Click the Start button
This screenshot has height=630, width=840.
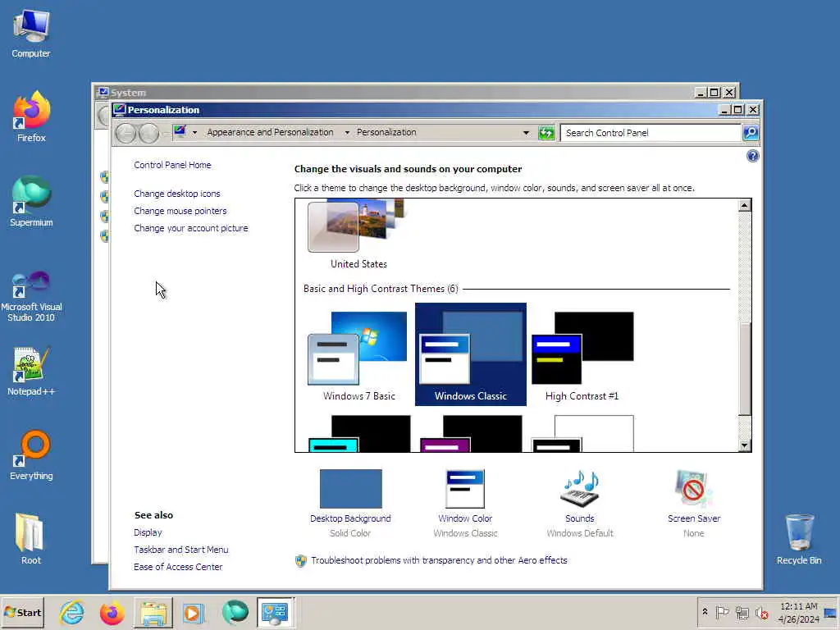pyautogui.click(x=23, y=612)
